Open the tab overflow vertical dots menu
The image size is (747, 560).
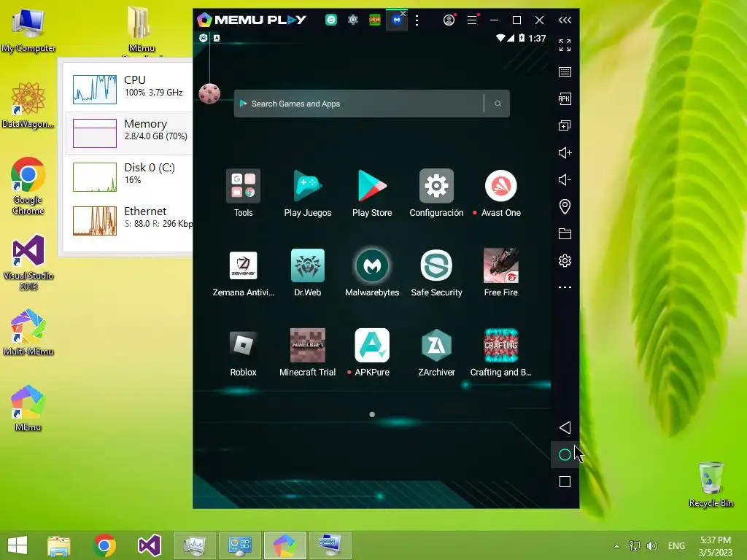pos(417,20)
